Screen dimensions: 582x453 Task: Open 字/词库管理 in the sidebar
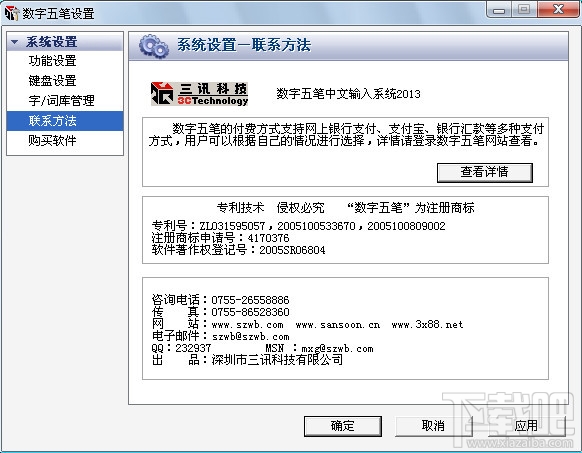[x=61, y=101]
